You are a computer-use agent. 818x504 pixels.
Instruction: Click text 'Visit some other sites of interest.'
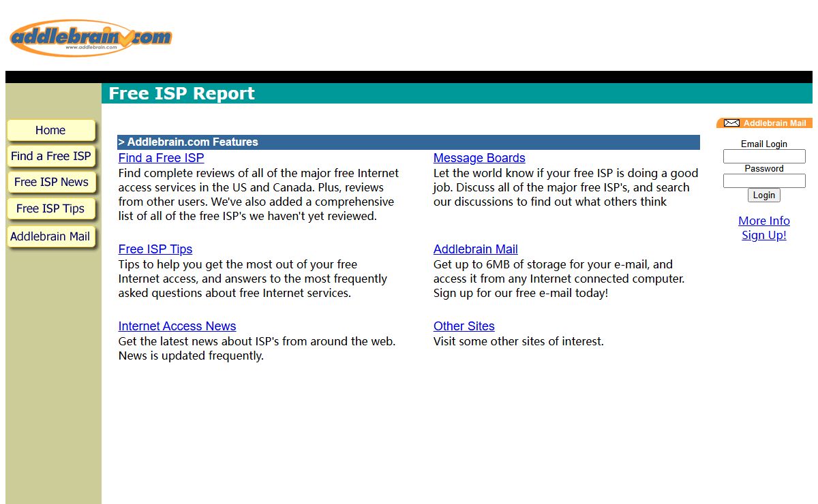(x=519, y=341)
